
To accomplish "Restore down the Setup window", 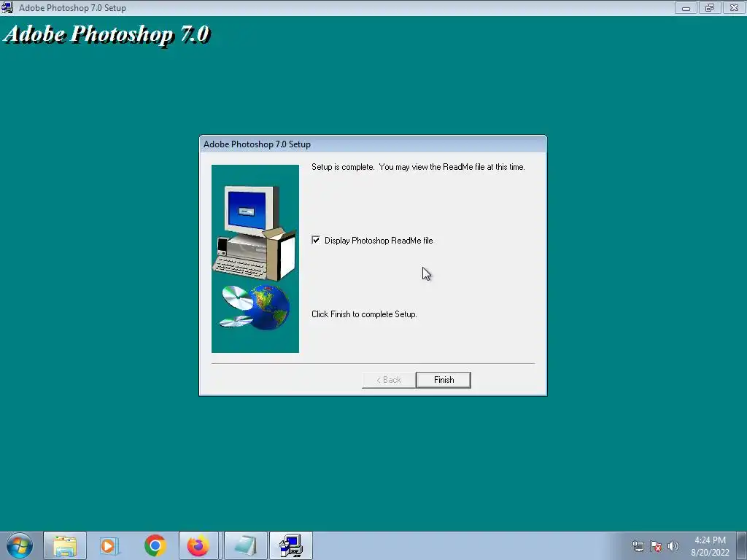I will (x=710, y=7).
